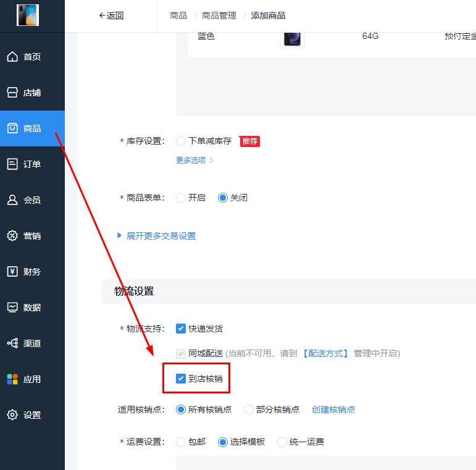Image resolution: width=476 pixels, height=470 pixels.
Task: Open the 营销 marketing icon
Action: click(x=12, y=235)
